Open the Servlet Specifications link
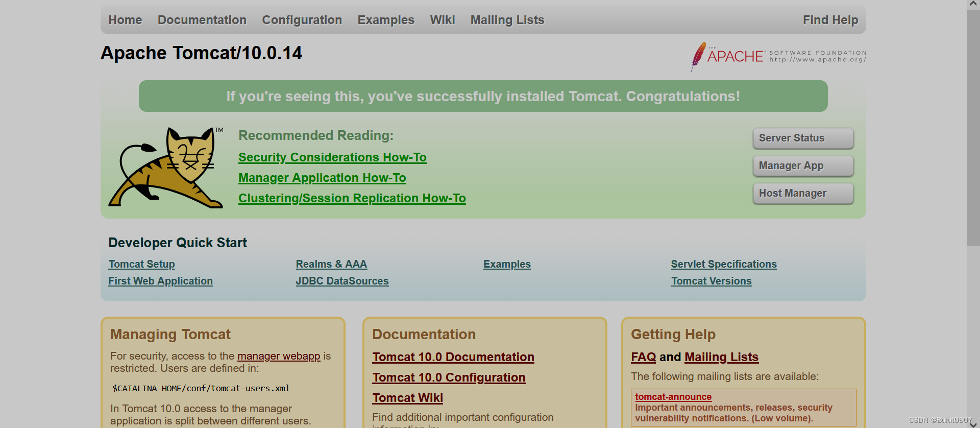 click(x=724, y=264)
